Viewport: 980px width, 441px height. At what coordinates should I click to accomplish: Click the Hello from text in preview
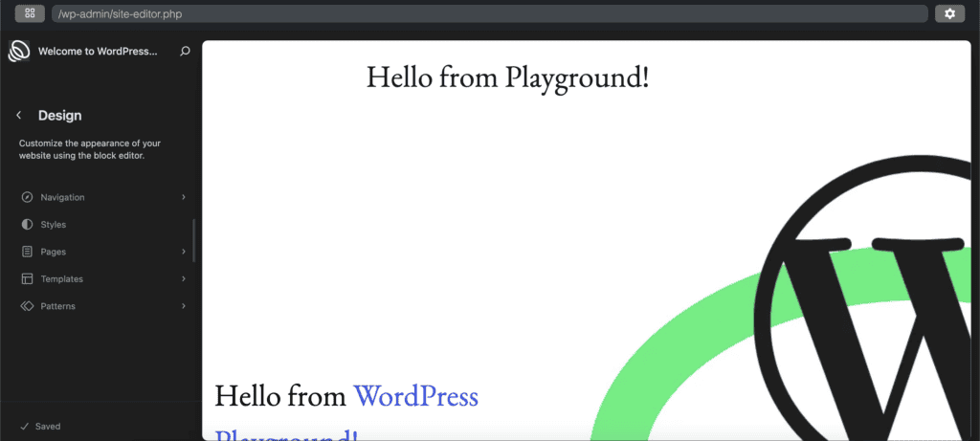pos(280,396)
